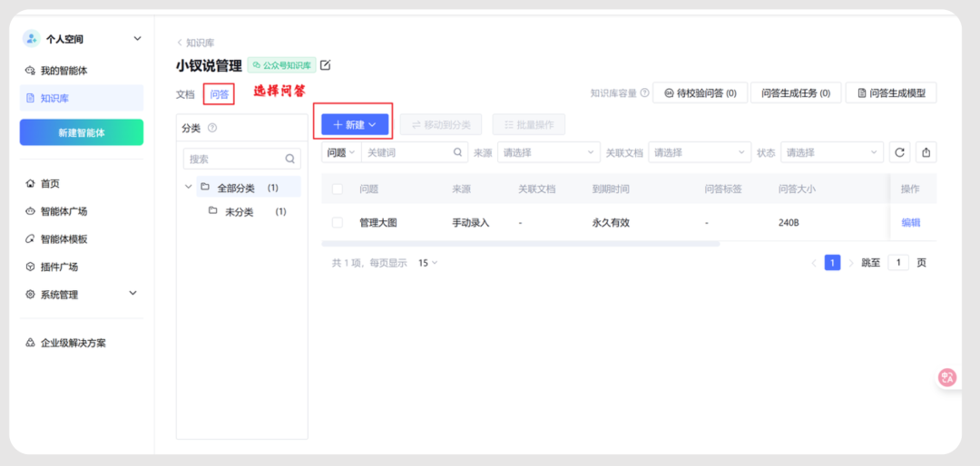
Task: Click the 关键词 search input field
Action: 408,153
